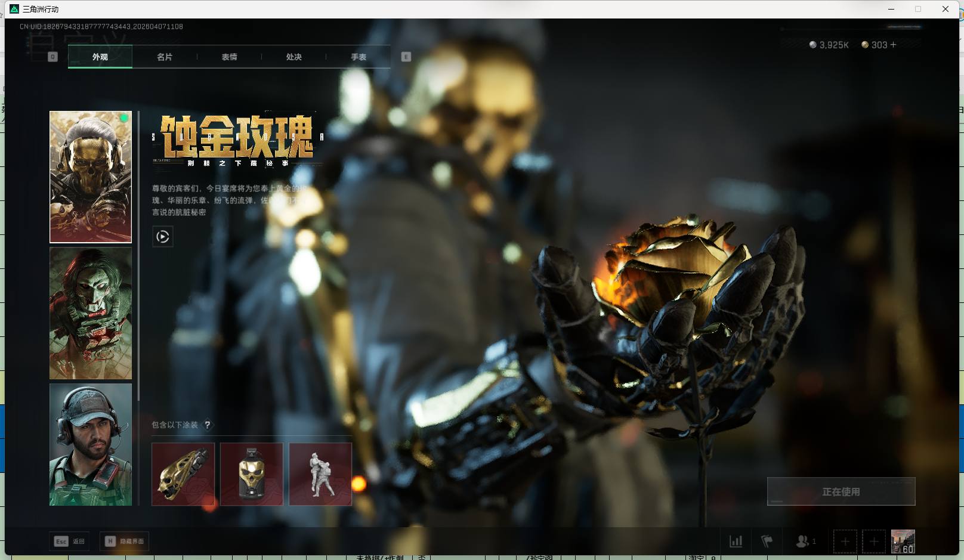This screenshot has width=964, height=560.
Task: Click the 正在使用 button
Action: click(x=841, y=491)
